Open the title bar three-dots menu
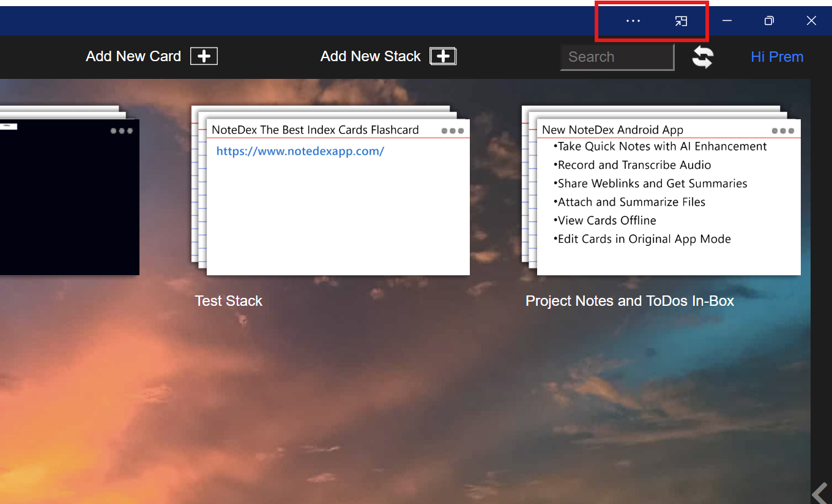832x504 pixels. 633,21
